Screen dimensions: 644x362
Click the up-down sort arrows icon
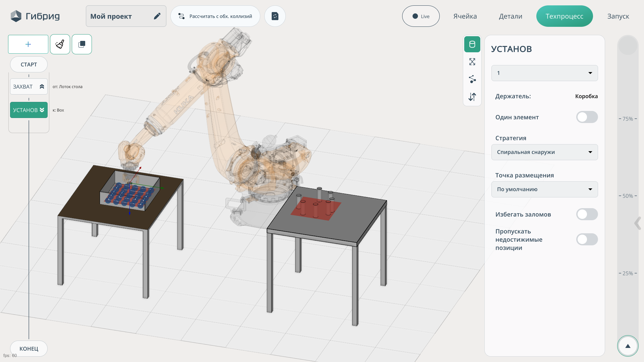(472, 97)
